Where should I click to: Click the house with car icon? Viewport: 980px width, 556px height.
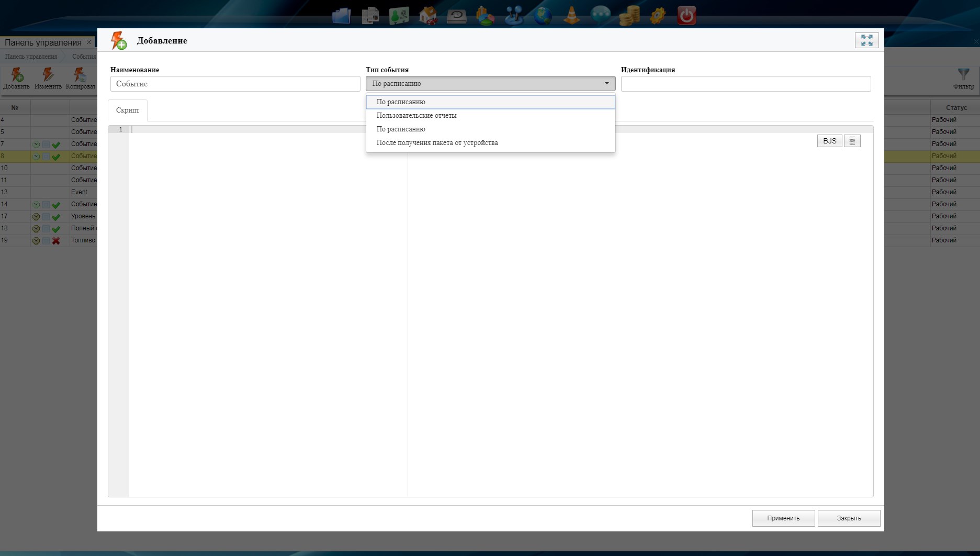coord(428,16)
